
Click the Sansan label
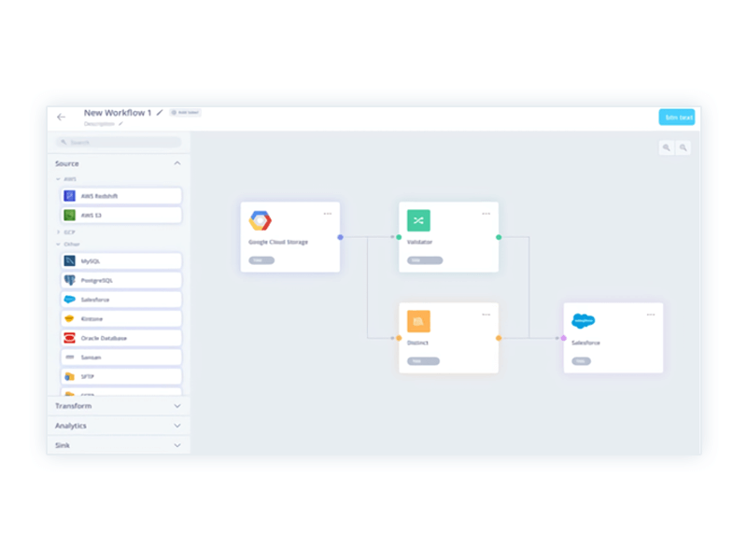[x=91, y=357]
